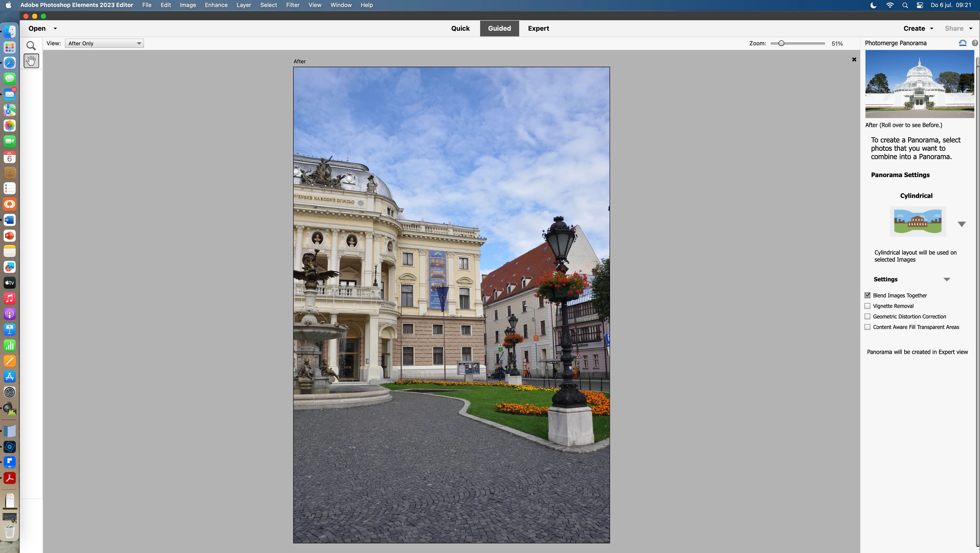This screenshot has height=553, width=980.
Task: Select the Hand tool
Action: pos(31,61)
